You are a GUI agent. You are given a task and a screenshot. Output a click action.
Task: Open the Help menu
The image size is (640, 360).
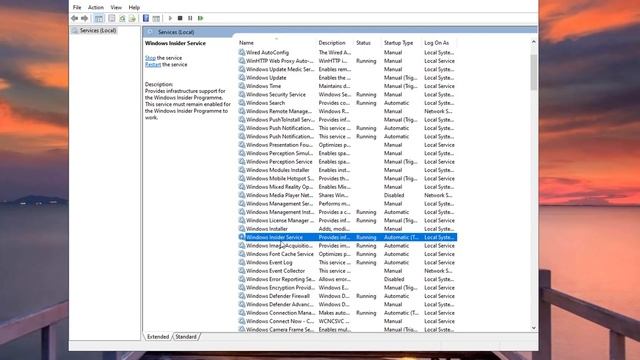[134, 7]
